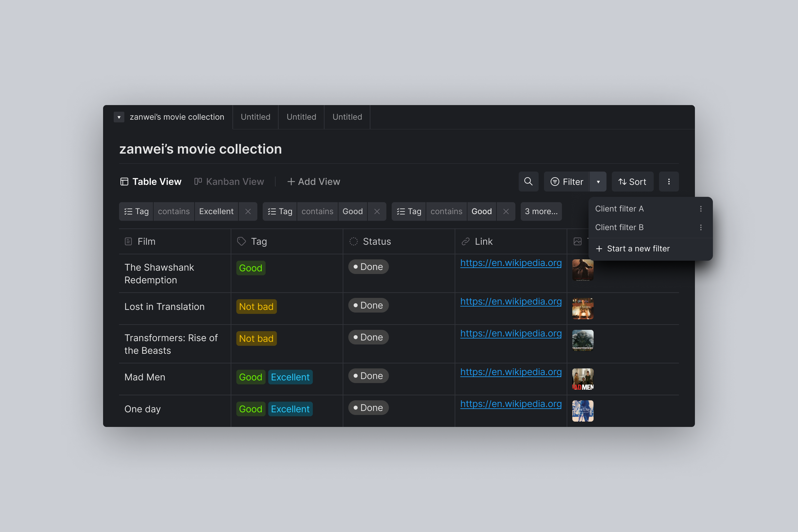798x532 pixels.
Task: Select the Sort icon
Action: pyautogui.click(x=632, y=182)
